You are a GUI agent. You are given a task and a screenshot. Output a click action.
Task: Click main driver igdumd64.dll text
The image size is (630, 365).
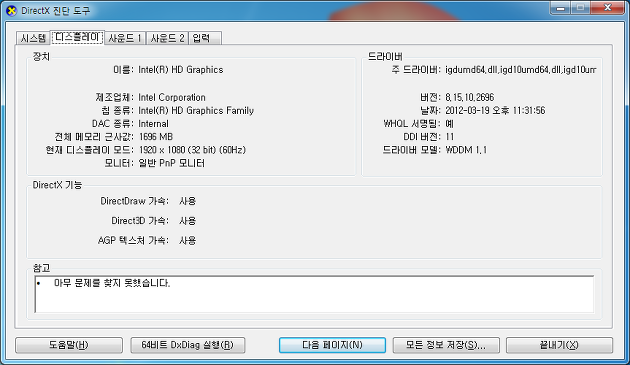(521, 70)
